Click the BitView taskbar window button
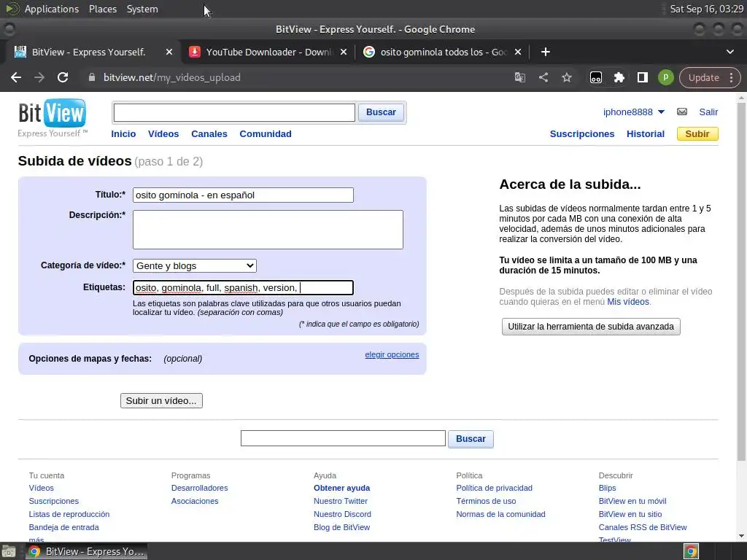Viewport: 747px width, 560px height. point(86,551)
